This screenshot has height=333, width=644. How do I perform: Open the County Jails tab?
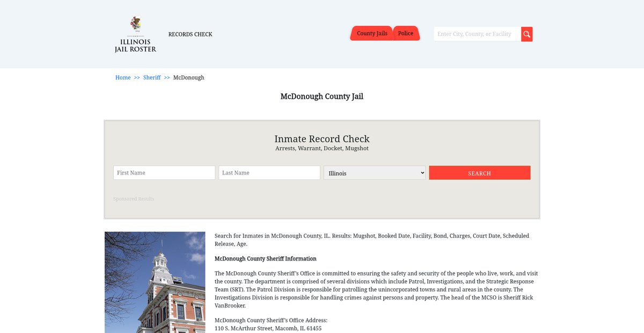pyautogui.click(x=372, y=33)
